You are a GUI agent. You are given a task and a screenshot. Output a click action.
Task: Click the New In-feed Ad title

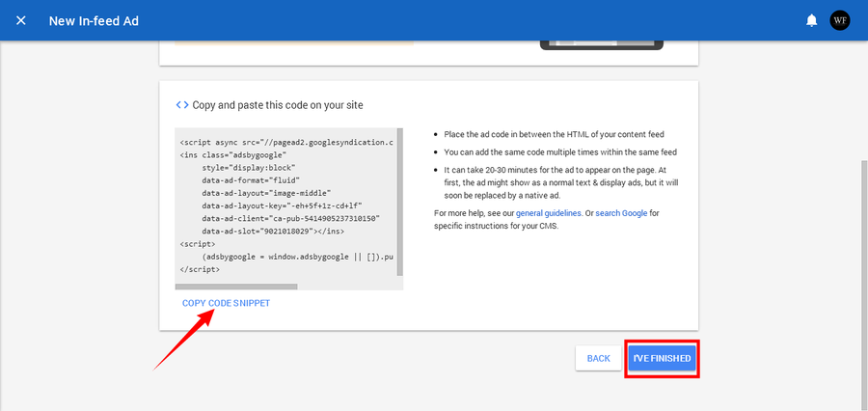pyautogui.click(x=94, y=21)
